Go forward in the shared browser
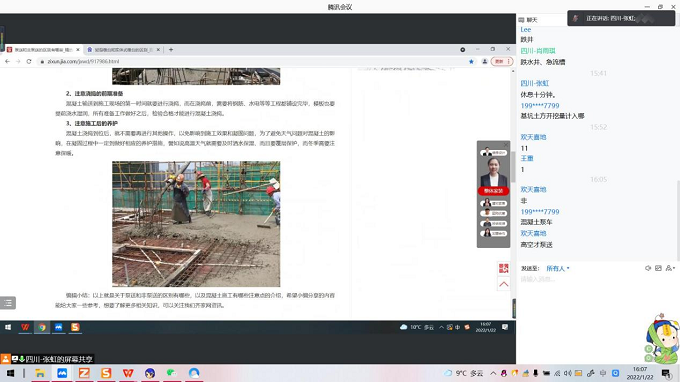This screenshot has width=680, height=382. pos(18,62)
